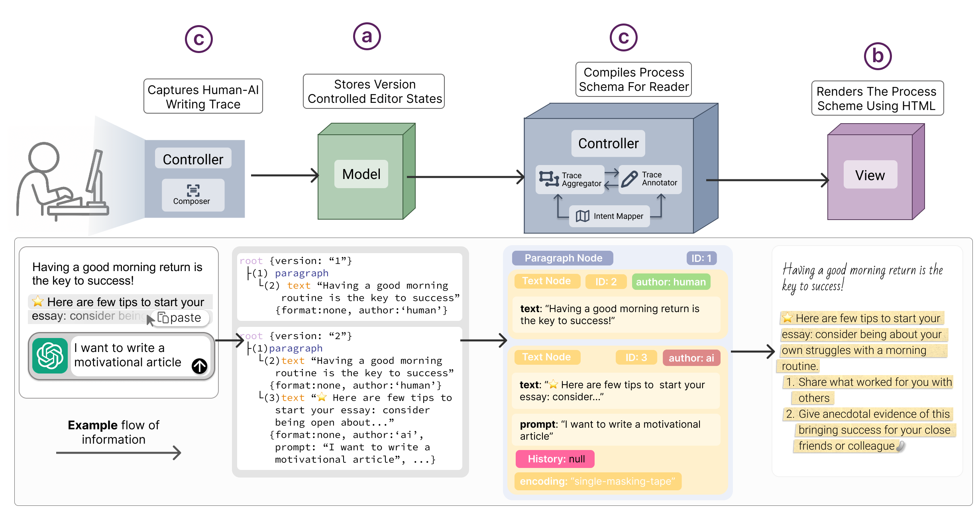Select the 'author: human' tag
Screen dimensions: 980x515
(670, 282)
